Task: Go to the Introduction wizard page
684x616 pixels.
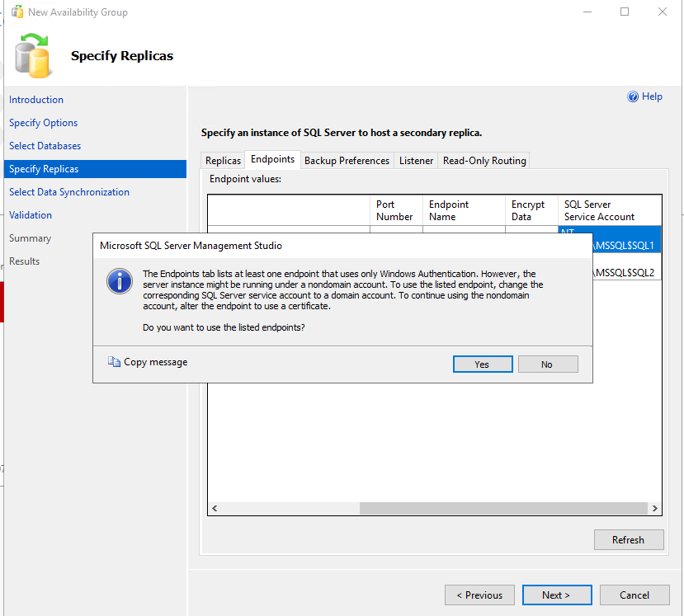Action: tap(36, 100)
